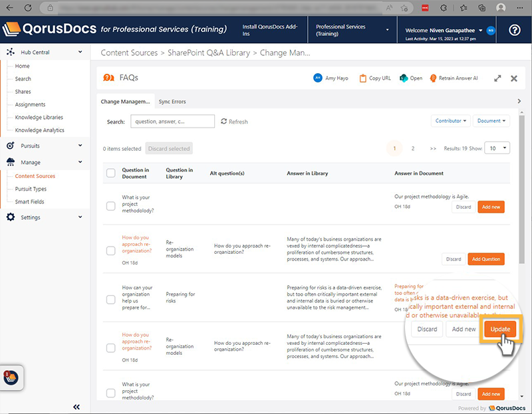
Task: Change the Show results-per-page dropdown
Action: (497, 148)
